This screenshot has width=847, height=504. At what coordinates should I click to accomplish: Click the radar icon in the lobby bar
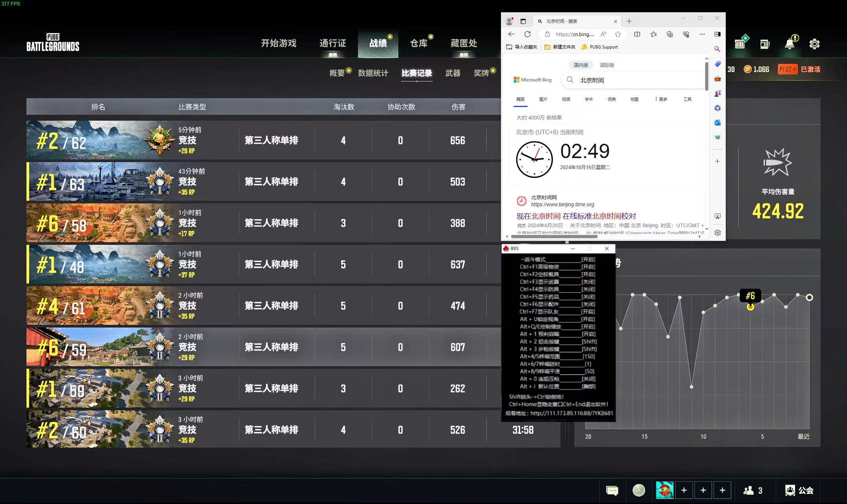pyautogui.click(x=639, y=490)
